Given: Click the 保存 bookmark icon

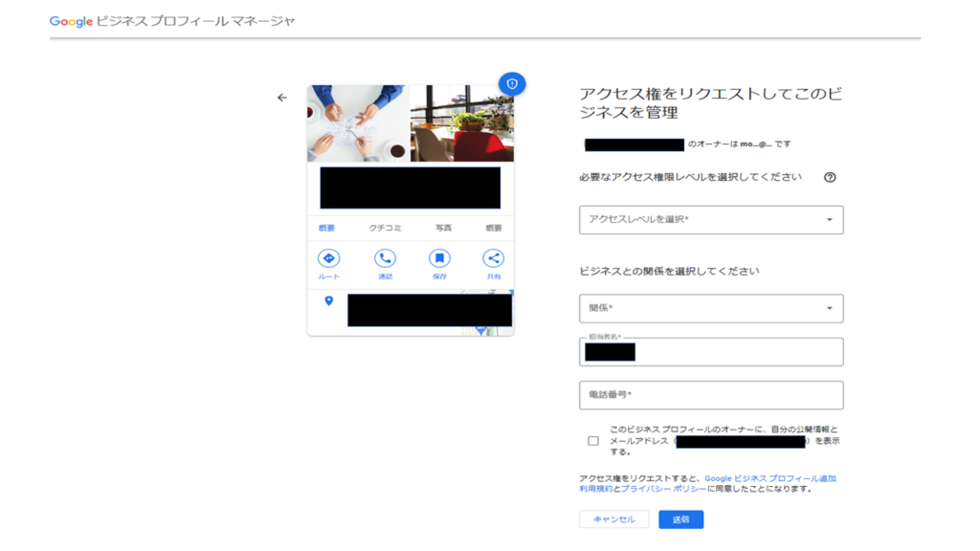Looking at the screenshot, I should point(439,258).
